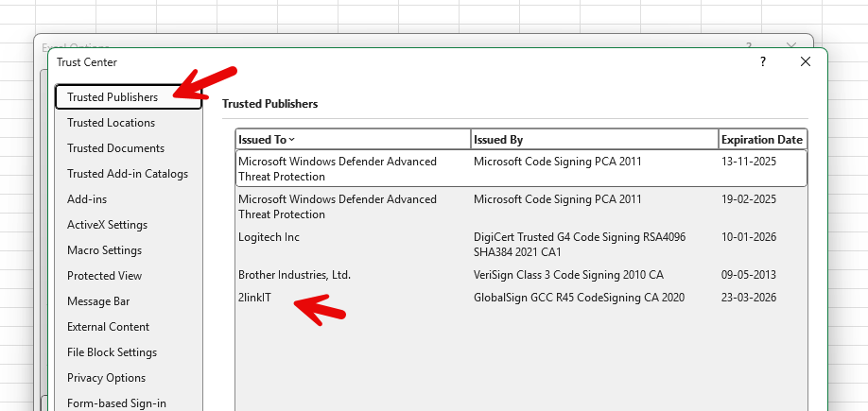Select the Trusted Publishers category

coord(113,97)
